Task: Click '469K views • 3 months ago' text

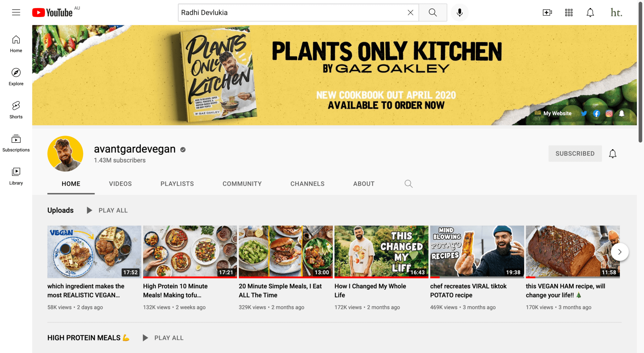Action: point(463,307)
